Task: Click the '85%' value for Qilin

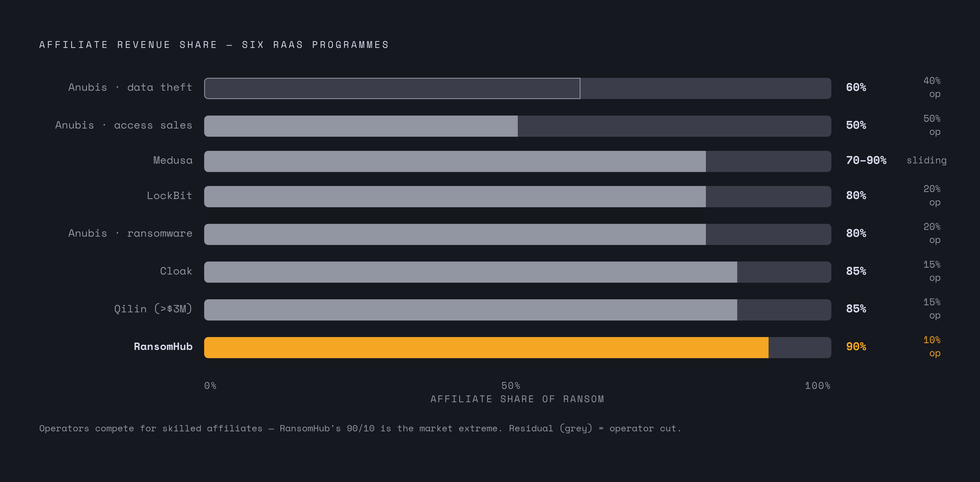Action: (856, 309)
